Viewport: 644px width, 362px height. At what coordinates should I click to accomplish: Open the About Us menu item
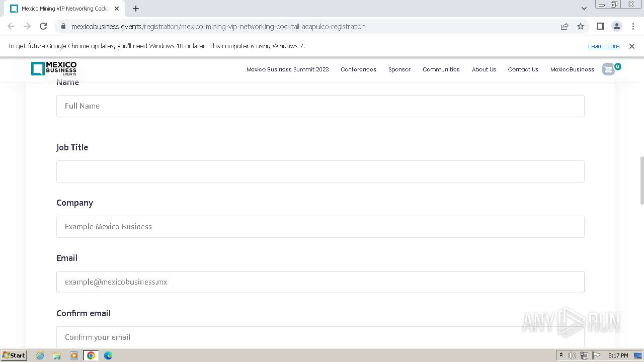click(x=484, y=69)
